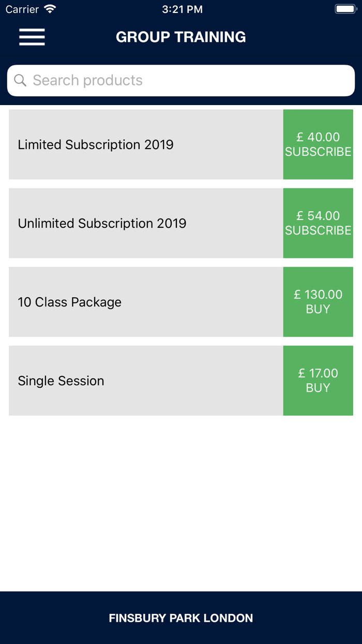This screenshot has width=362, height=644.
Task: Tap the Wi-Fi status icon
Action: (x=50, y=9)
